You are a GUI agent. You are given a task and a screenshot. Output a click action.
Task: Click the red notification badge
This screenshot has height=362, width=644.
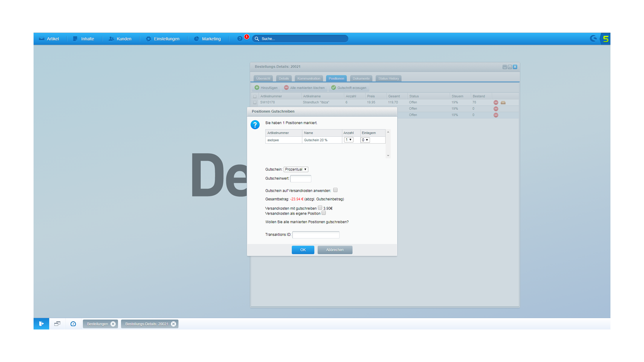(x=247, y=37)
